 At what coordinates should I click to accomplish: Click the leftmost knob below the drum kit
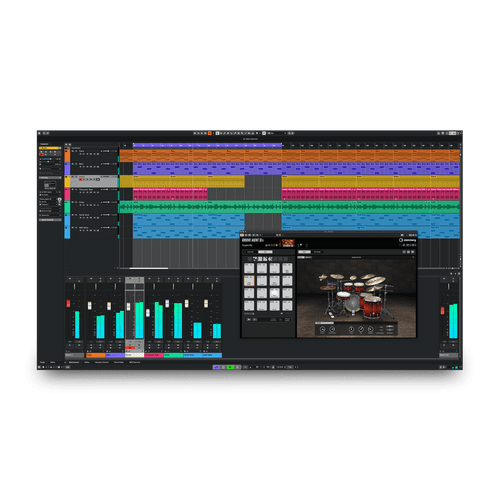pyautogui.click(x=322, y=330)
